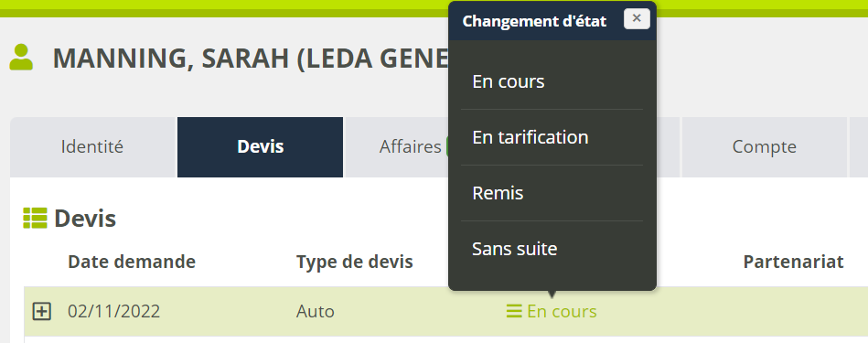Click the Partenariat column header
The width and height of the screenshot is (868, 343).
click(793, 262)
